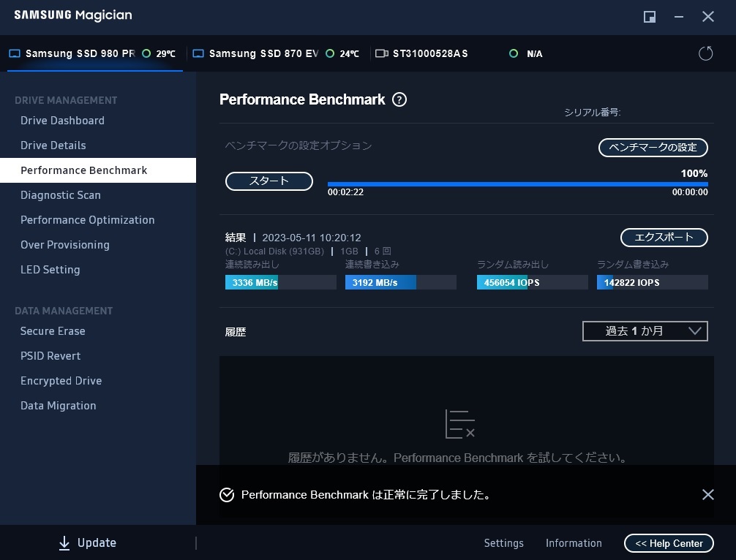The width and height of the screenshot is (736, 560).
Task: Open the 過去 1 か月 history period dropdown
Action: 645,331
